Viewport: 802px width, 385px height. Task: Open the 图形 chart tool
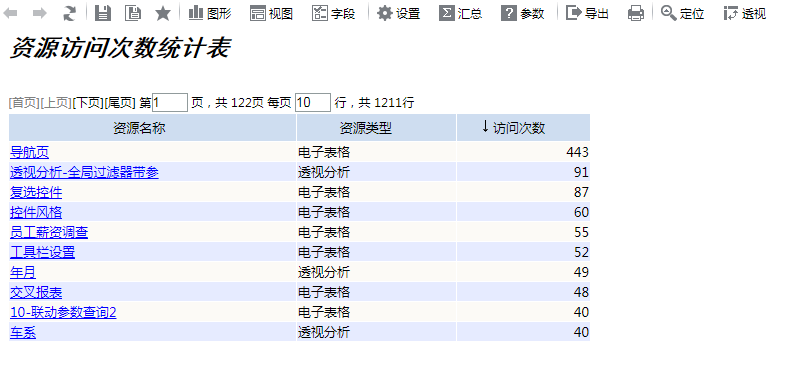pyautogui.click(x=210, y=13)
